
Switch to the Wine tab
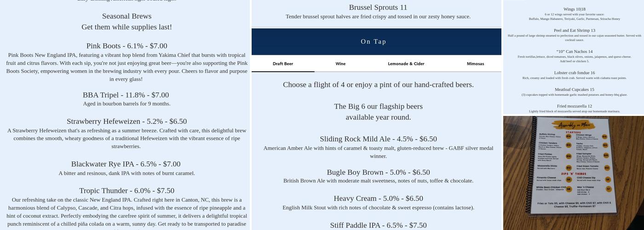340,64
